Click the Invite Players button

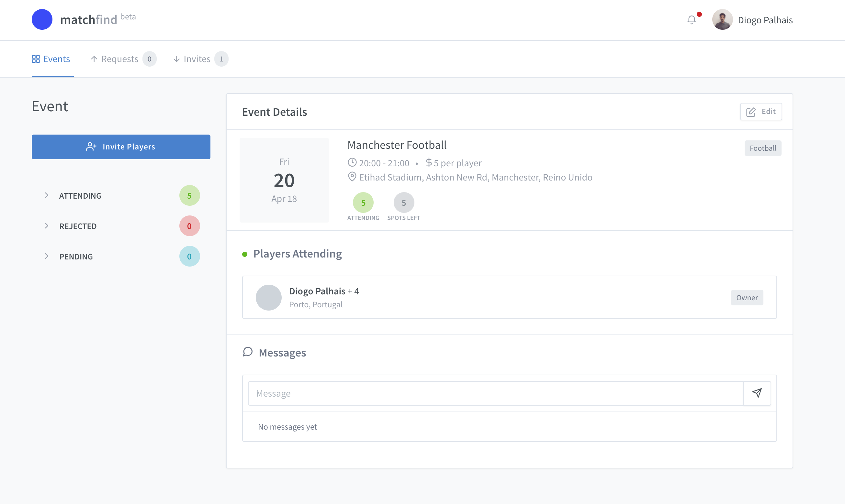pos(121,147)
